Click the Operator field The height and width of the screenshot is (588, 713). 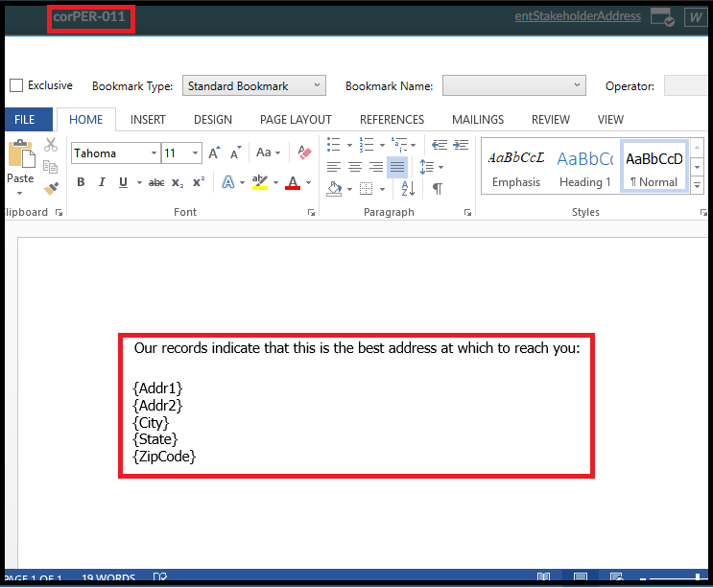(687, 85)
